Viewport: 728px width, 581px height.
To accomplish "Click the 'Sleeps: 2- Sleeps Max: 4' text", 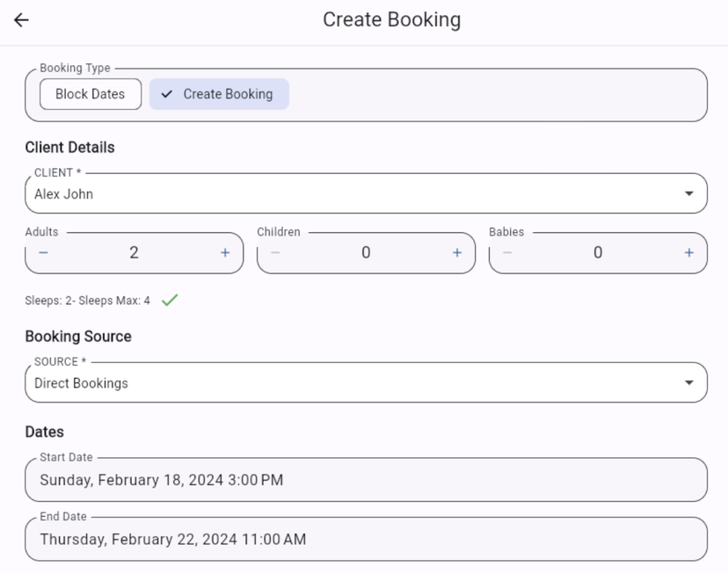I will [88, 301].
